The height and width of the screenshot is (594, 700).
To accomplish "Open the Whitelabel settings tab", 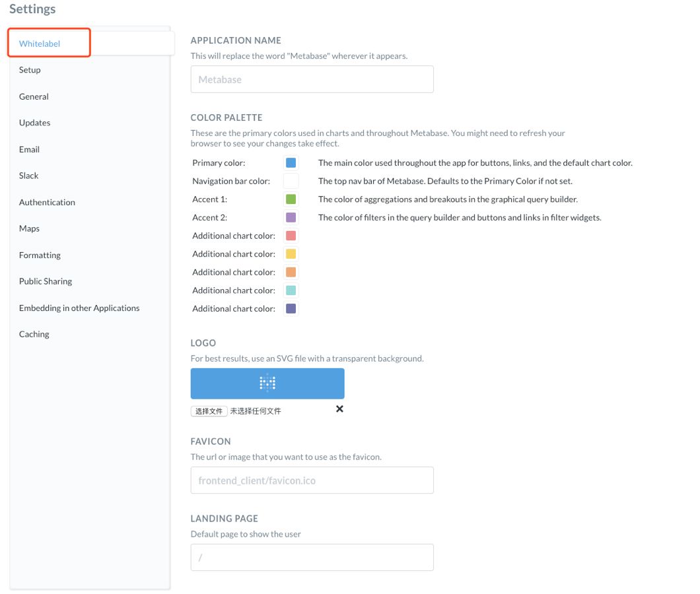I will [x=40, y=44].
